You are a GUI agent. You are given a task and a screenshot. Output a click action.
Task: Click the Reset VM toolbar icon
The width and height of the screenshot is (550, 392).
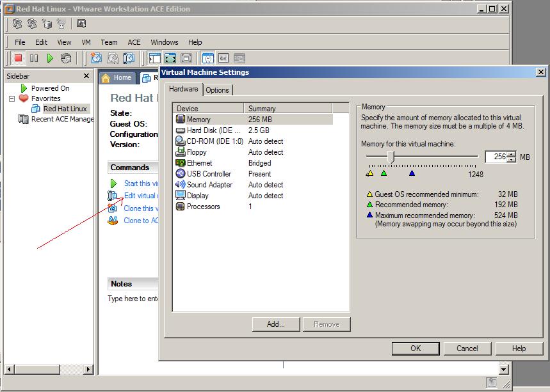click(x=66, y=58)
